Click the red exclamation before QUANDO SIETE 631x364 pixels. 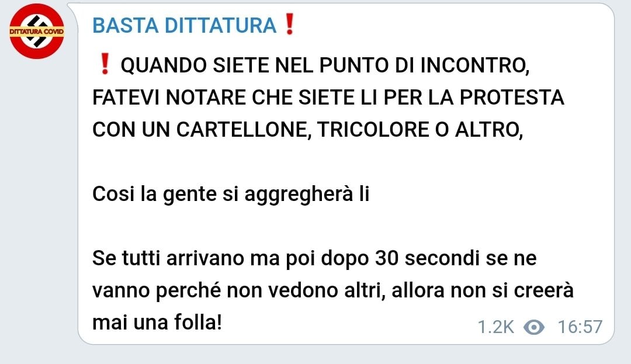click(105, 64)
